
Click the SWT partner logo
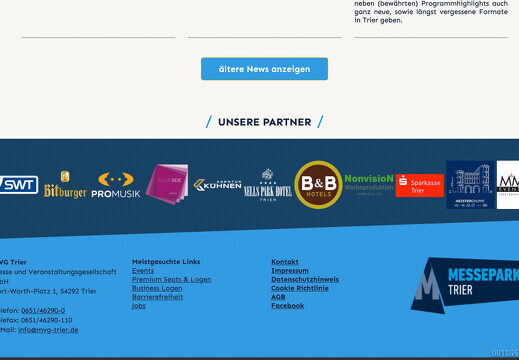click(x=19, y=185)
